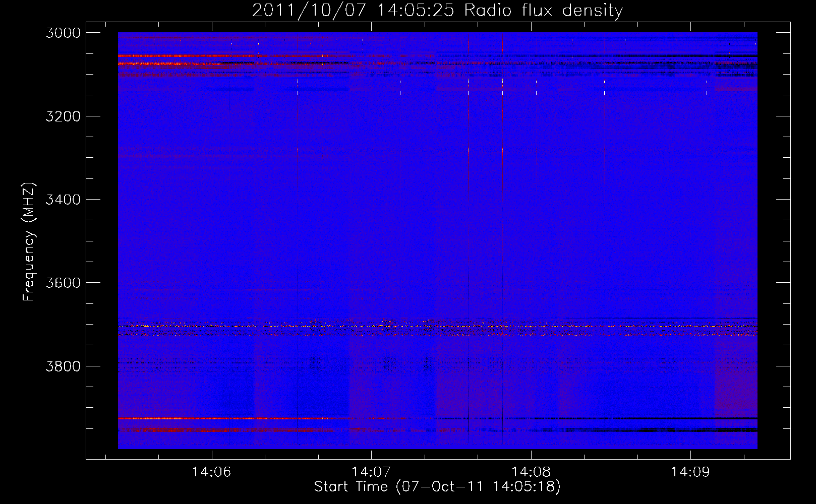Click the 3000 frequency axis label

63,33
